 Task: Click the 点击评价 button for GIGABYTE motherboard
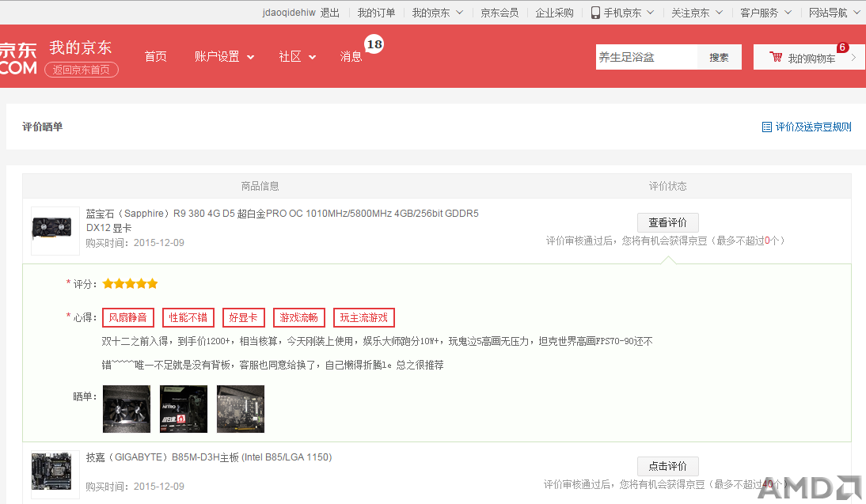pos(668,466)
